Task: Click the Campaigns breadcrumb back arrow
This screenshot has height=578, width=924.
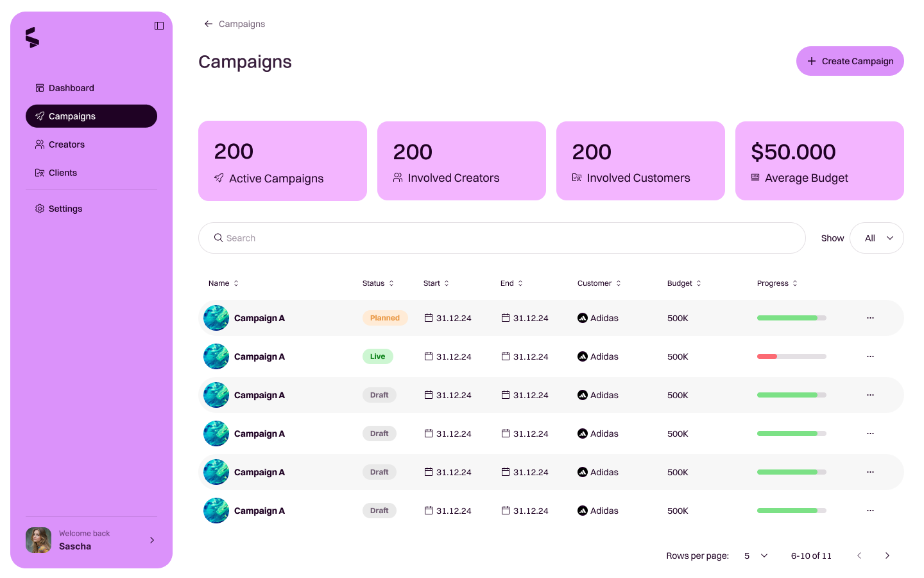Action: click(x=208, y=23)
